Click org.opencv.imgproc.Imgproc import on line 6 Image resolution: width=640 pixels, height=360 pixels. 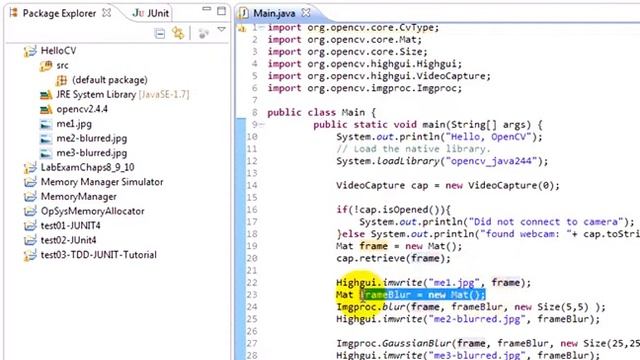pyautogui.click(x=384, y=88)
